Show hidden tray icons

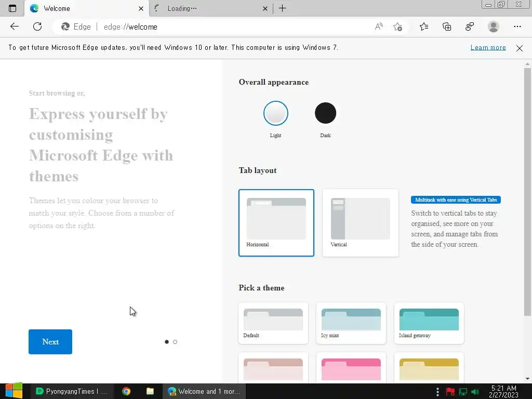[437, 392]
